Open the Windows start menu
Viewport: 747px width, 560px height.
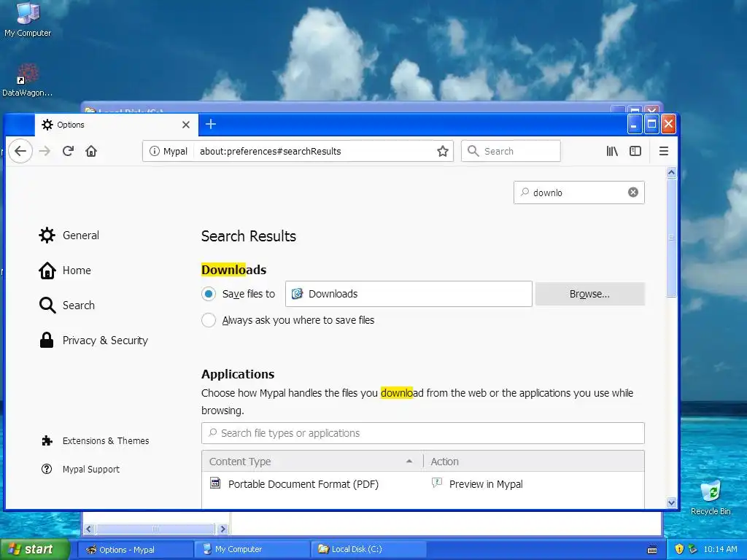pos(34,550)
